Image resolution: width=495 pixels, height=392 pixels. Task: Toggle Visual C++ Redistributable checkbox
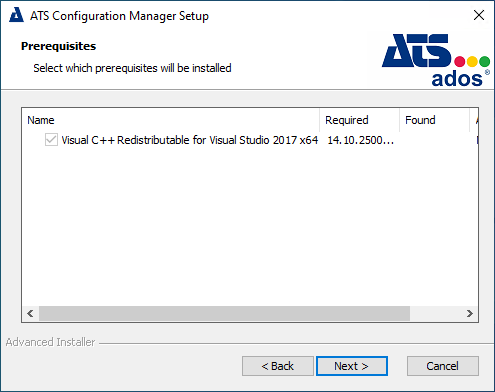tap(51, 140)
